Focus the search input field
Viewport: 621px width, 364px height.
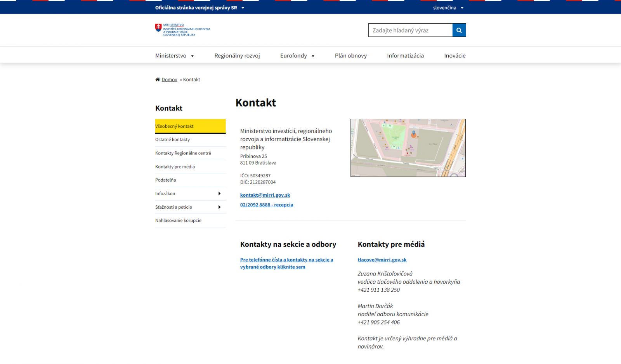410,30
